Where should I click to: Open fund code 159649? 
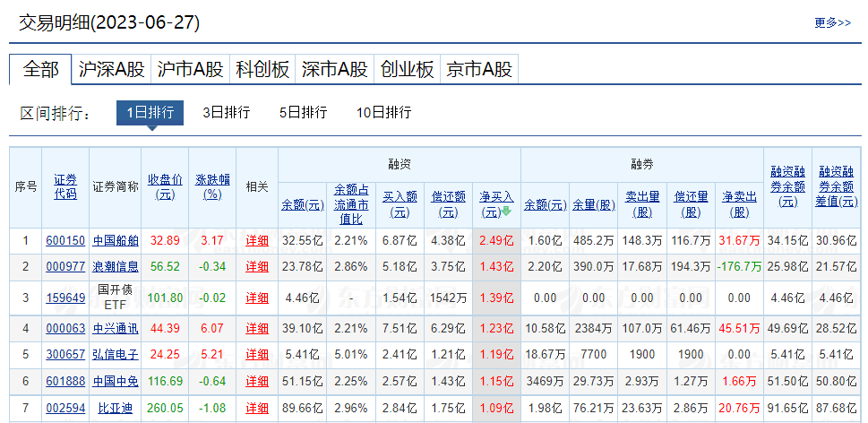coord(65,298)
